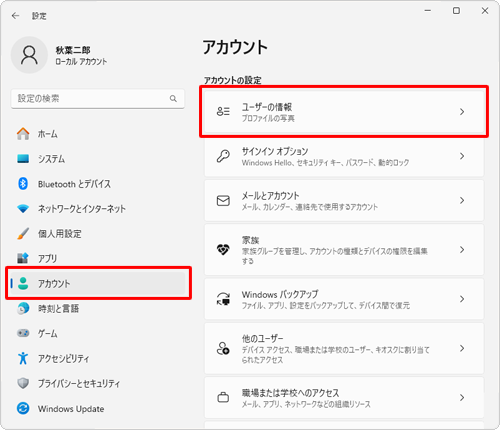Click the network Wi-Fi icon

(23, 209)
